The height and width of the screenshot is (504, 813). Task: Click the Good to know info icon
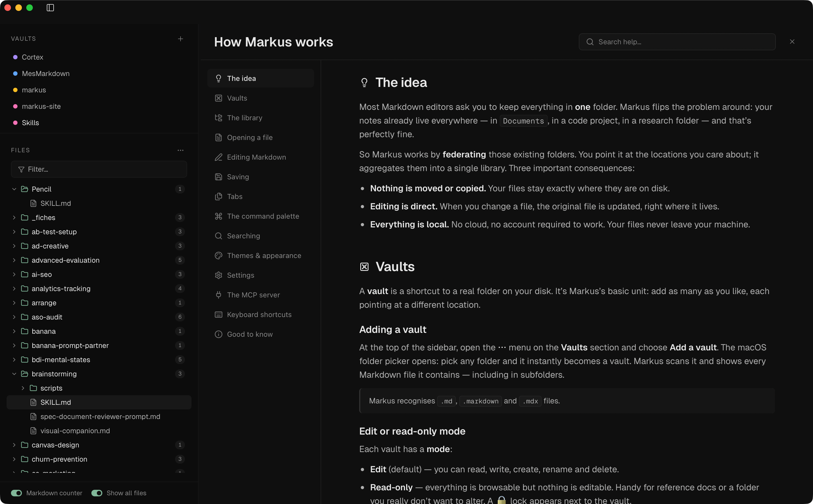click(219, 334)
